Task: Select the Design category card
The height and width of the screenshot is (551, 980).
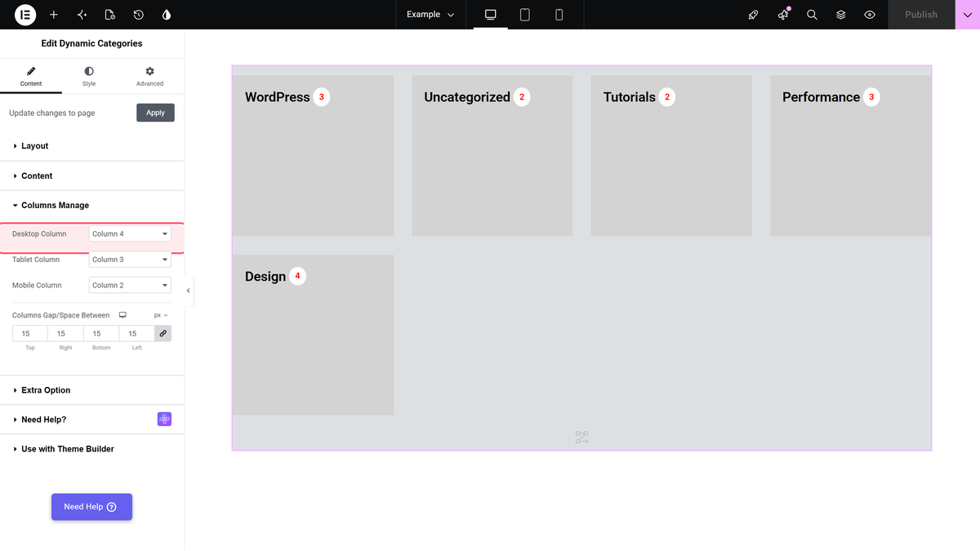Action: click(x=313, y=335)
